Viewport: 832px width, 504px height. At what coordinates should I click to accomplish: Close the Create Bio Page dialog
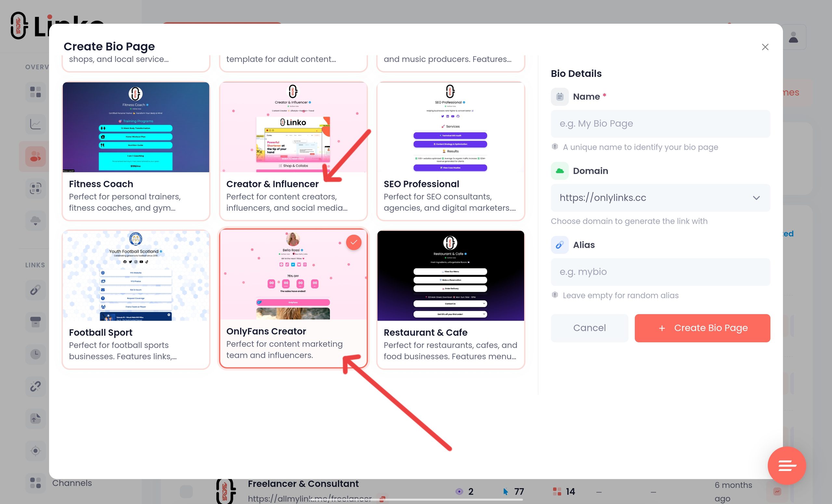pyautogui.click(x=765, y=47)
